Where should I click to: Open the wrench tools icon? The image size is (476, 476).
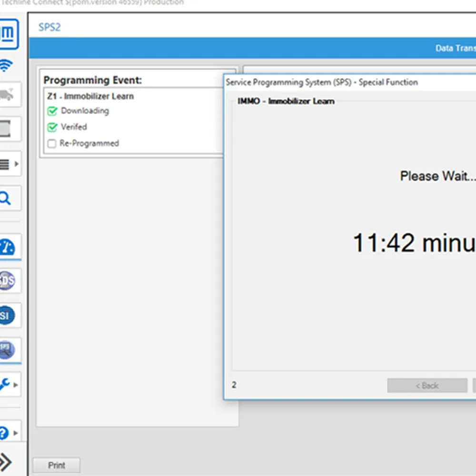tap(5, 384)
